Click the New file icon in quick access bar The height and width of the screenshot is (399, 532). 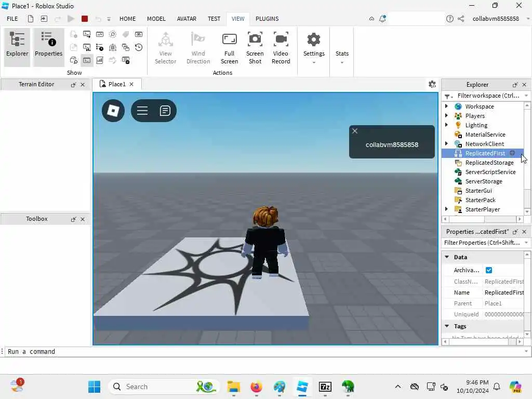(31, 19)
